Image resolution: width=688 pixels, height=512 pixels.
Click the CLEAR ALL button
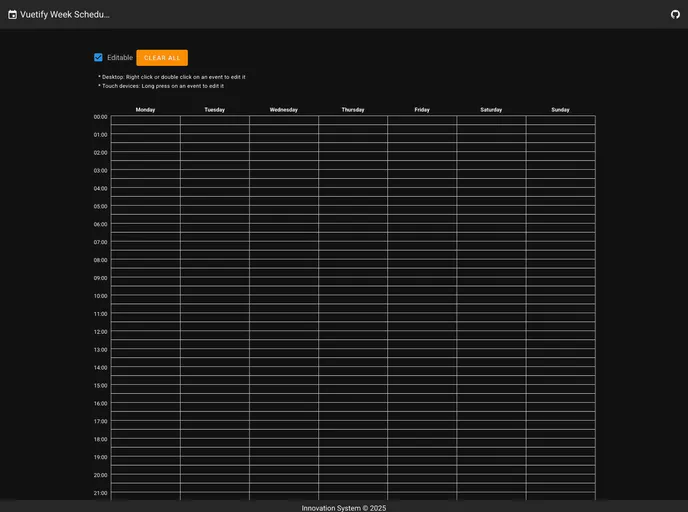pyautogui.click(x=162, y=57)
